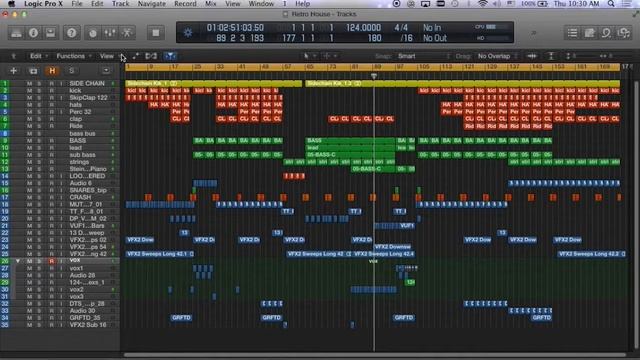Select the VFX2 Downlow region
Viewport: 640px width, 360px height.
click(x=393, y=247)
